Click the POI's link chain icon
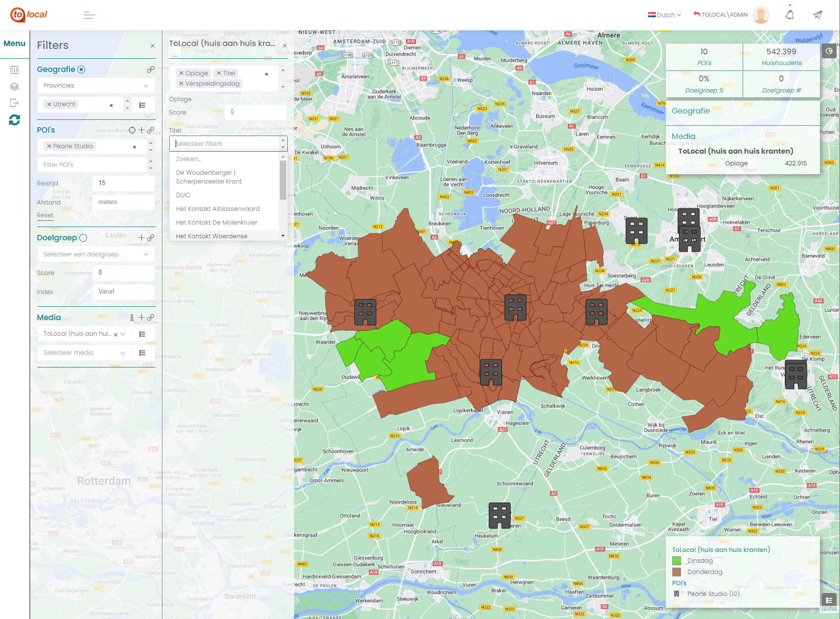Screen dimensions: 840x619 151,130
